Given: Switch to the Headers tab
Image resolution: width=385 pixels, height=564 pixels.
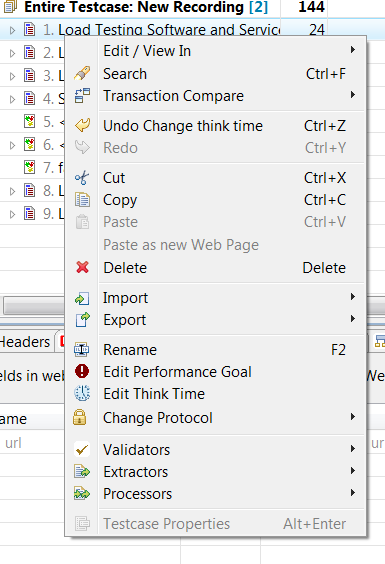Looking at the screenshot, I should click(x=25, y=342).
